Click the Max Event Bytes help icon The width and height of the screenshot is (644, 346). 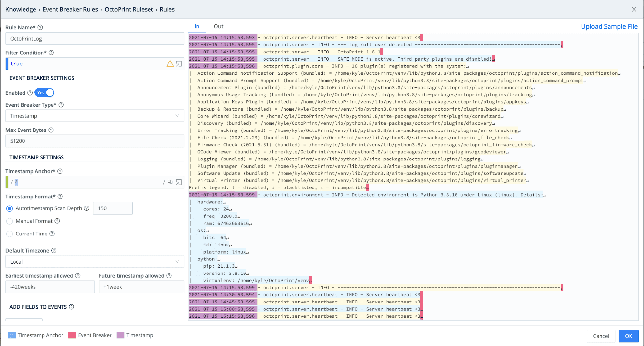pyautogui.click(x=51, y=130)
